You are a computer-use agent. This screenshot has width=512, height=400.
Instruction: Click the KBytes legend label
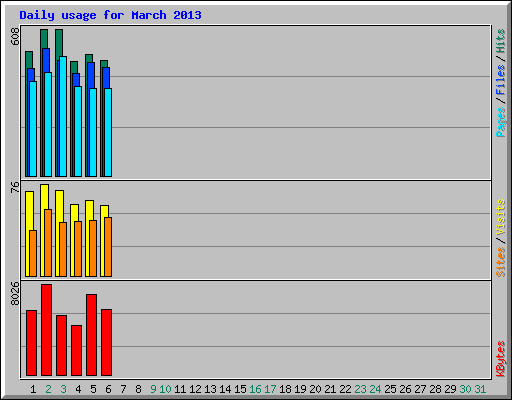point(500,359)
